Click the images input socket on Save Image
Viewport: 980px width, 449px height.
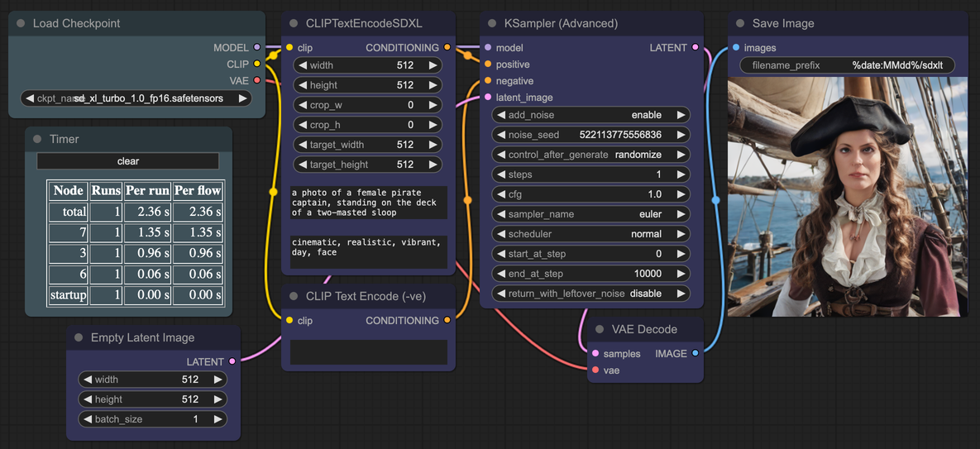[x=736, y=47]
